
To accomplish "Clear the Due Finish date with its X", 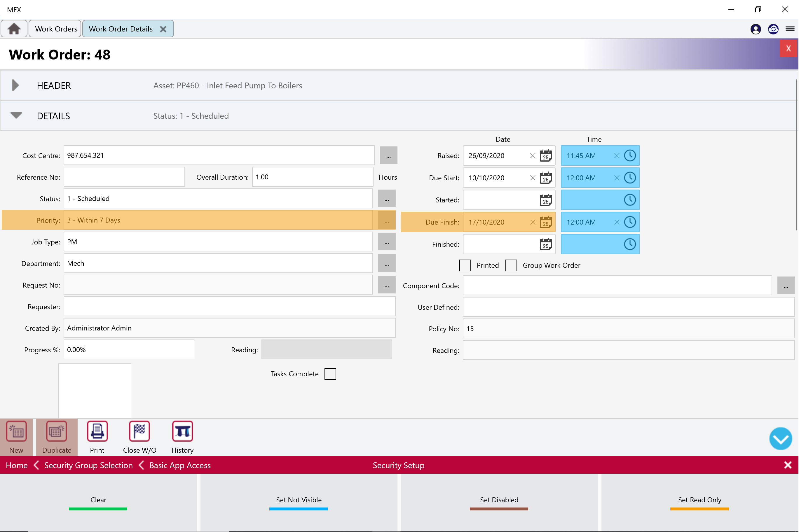I will [533, 222].
